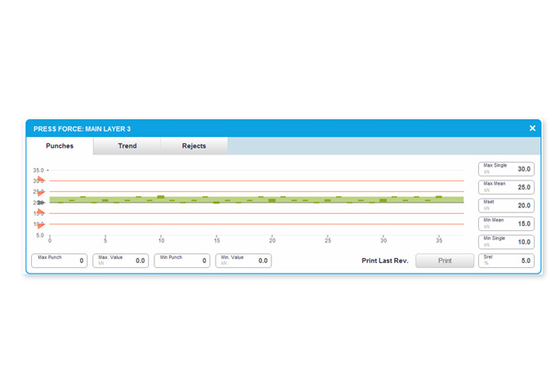Edit the Srel percentage field
This screenshot has width=560, height=392.
pos(506,261)
